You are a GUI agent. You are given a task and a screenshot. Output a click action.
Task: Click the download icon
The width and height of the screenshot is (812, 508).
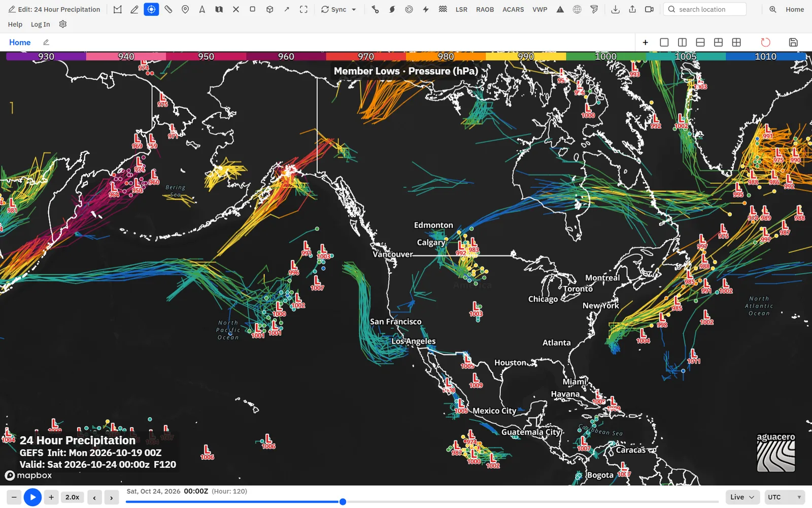(x=615, y=9)
